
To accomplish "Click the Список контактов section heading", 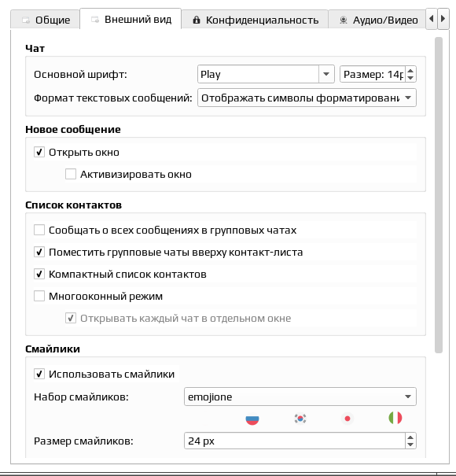I will [x=73, y=205].
